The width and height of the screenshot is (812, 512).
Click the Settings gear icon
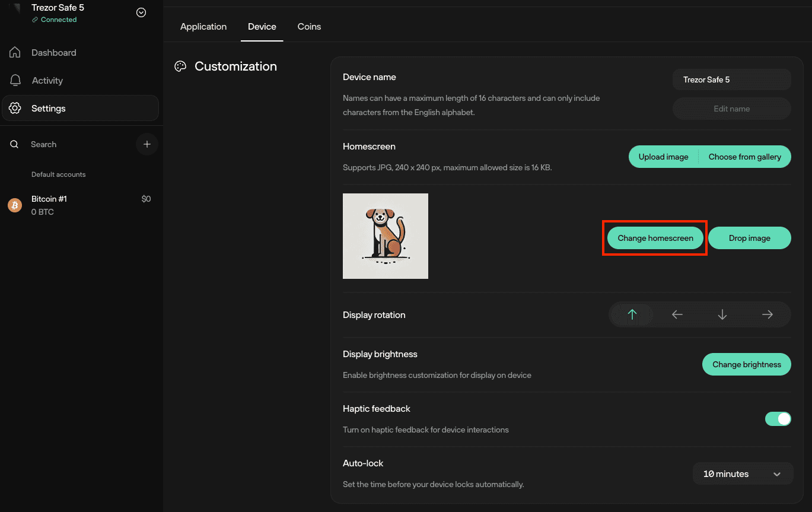tap(15, 108)
